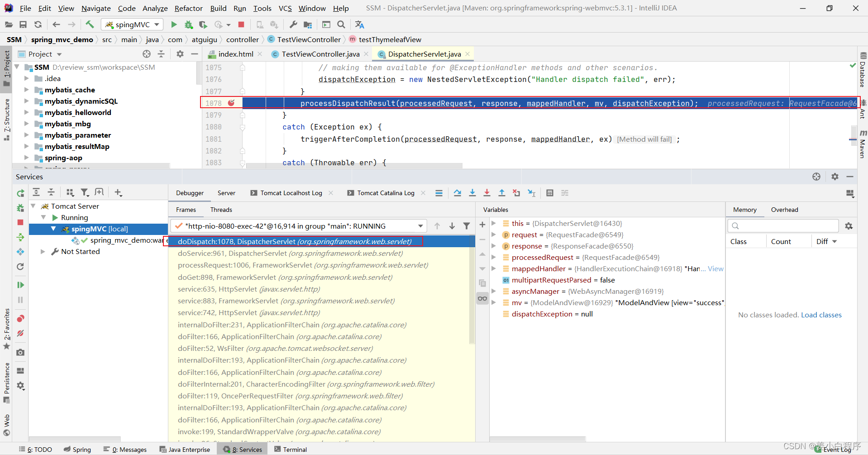This screenshot has width=868, height=455.
Task: Open the thread selector dropdown showing http-nio-8080-exec-42
Action: pos(298,226)
